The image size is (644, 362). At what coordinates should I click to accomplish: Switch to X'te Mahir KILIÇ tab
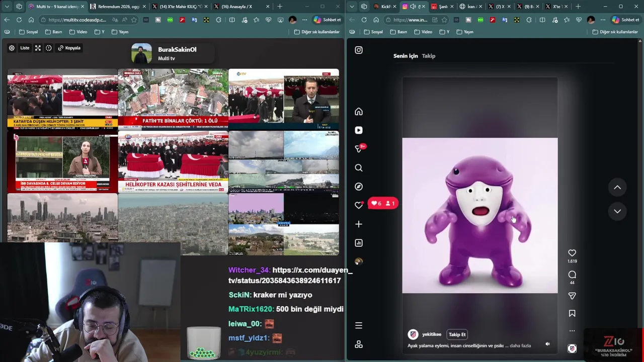pos(180,7)
